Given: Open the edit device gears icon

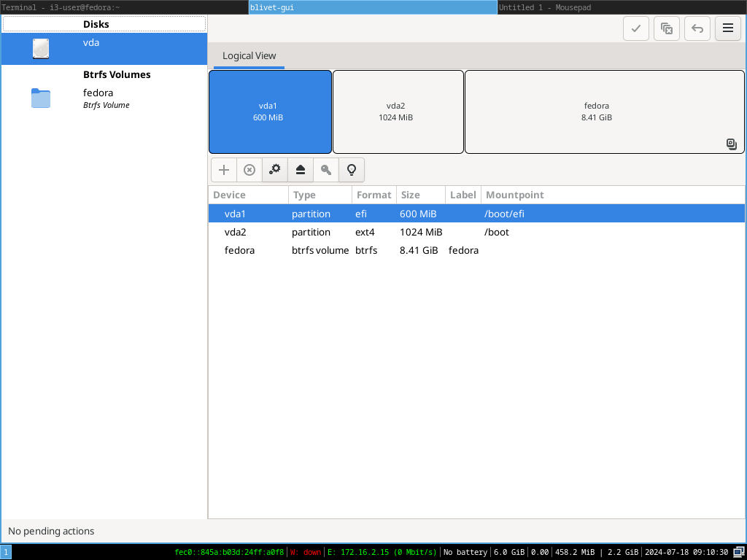Looking at the screenshot, I should pos(275,170).
